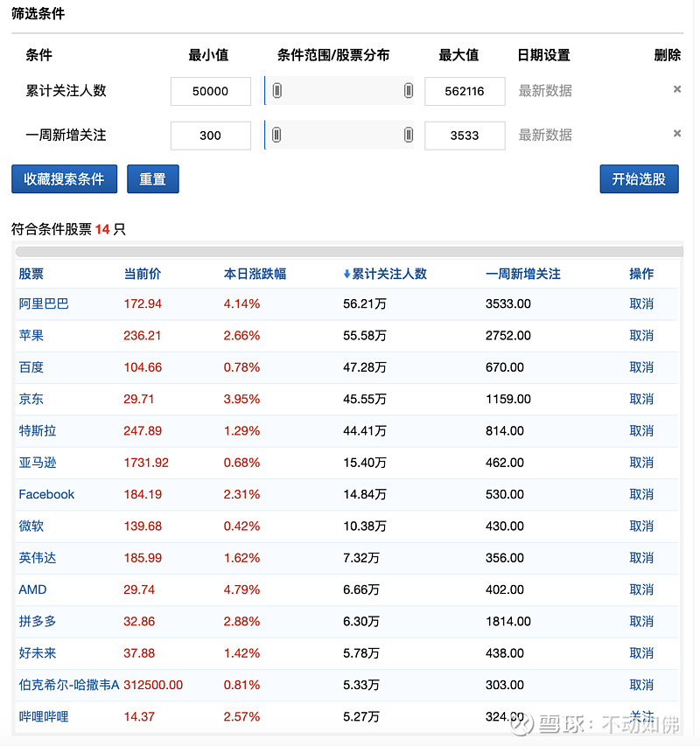Remove the 一周新增关注 filter condition
Image resolution: width=700 pixels, height=746 pixels.
(676, 133)
